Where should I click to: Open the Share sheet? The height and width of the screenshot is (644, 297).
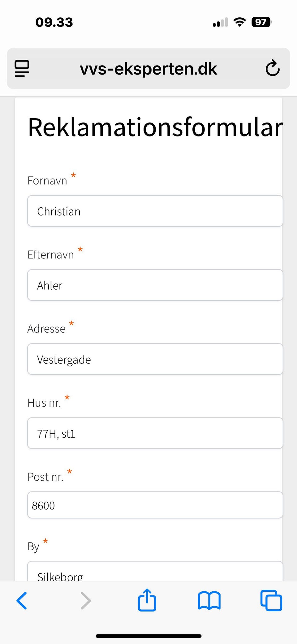[147, 600]
